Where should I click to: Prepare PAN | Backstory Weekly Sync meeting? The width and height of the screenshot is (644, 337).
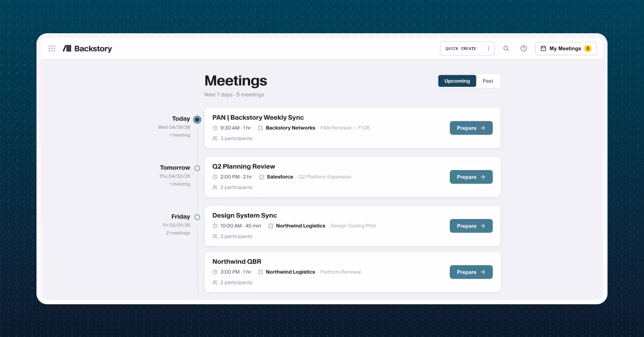[x=471, y=128]
